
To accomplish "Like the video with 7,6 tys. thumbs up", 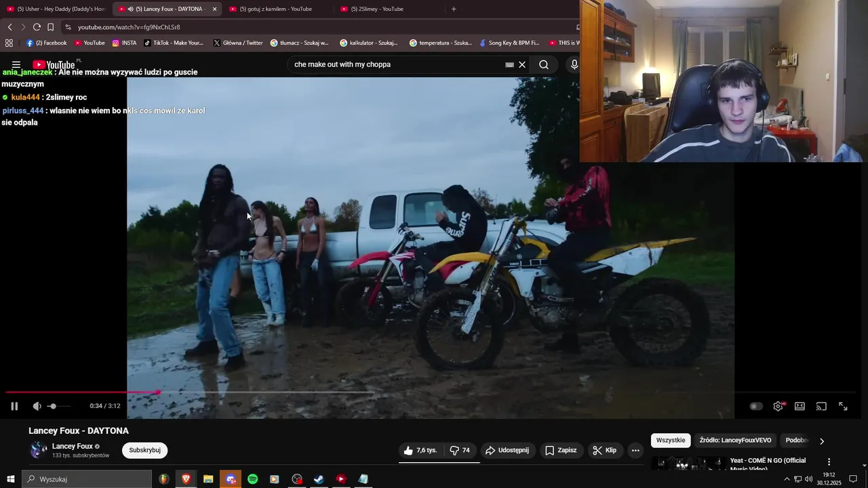I will [420, 450].
